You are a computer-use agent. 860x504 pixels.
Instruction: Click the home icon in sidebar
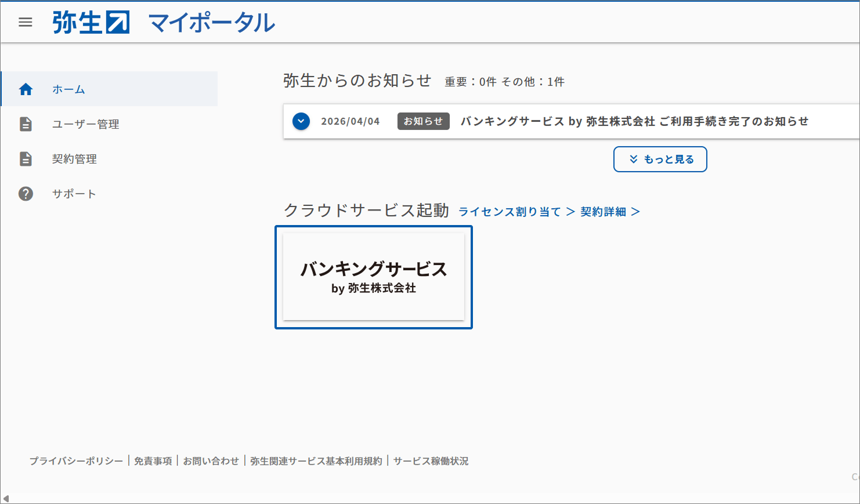pos(26,89)
